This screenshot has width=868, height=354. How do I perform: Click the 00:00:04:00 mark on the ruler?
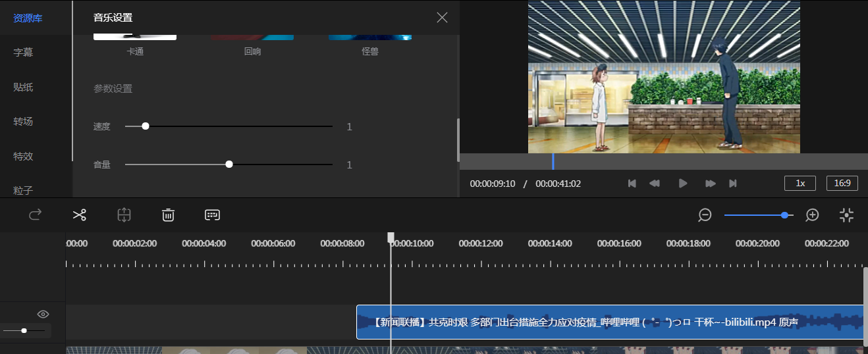point(203,243)
